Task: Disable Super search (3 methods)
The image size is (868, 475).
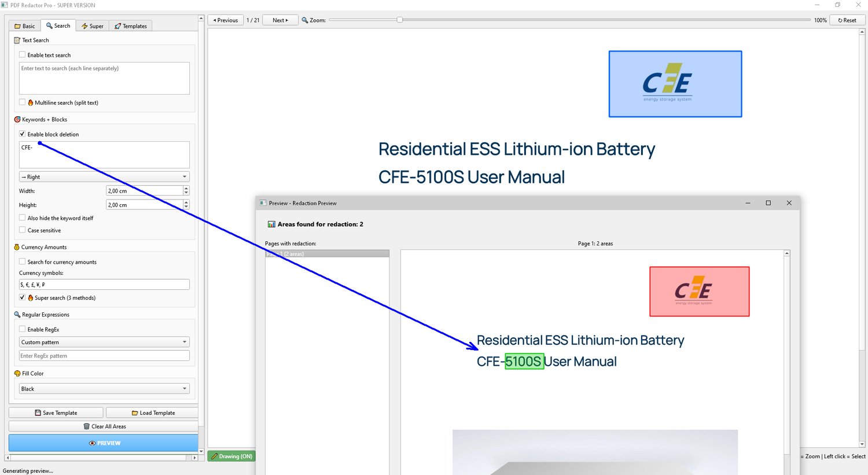Action: click(x=23, y=298)
